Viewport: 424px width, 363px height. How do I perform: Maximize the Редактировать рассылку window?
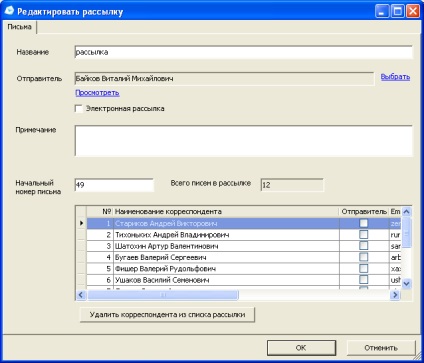(x=398, y=11)
